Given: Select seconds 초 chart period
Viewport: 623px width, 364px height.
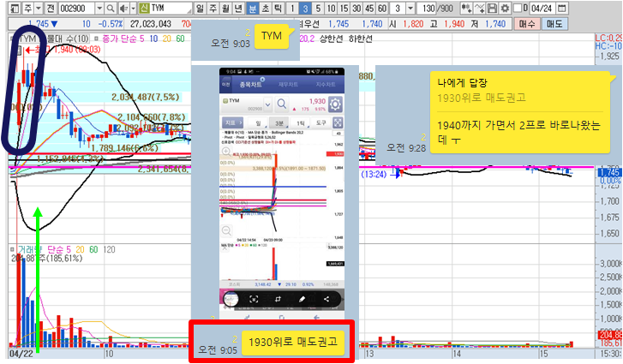Looking at the screenshot, I should (x=266, y=8).
